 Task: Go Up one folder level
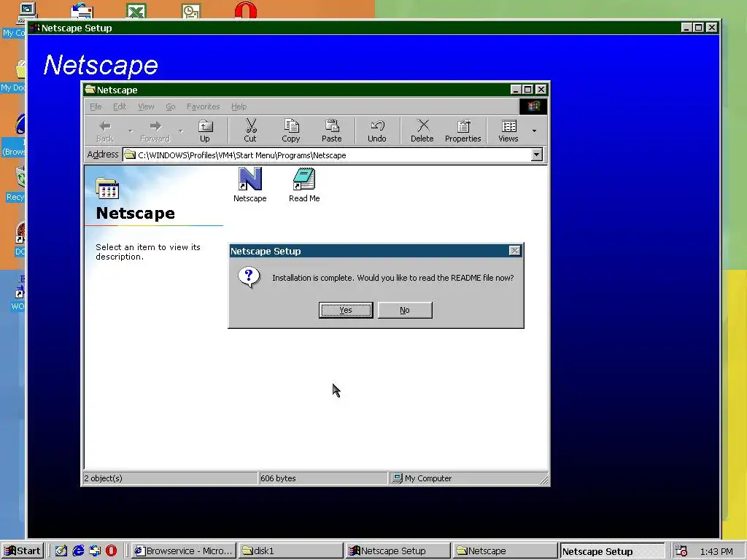205,131
